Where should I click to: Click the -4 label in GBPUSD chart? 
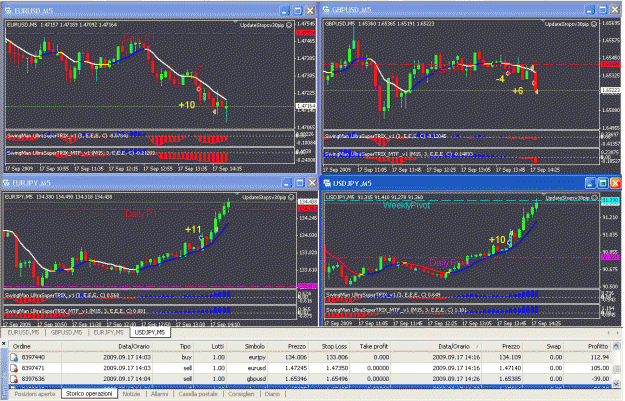500,79
